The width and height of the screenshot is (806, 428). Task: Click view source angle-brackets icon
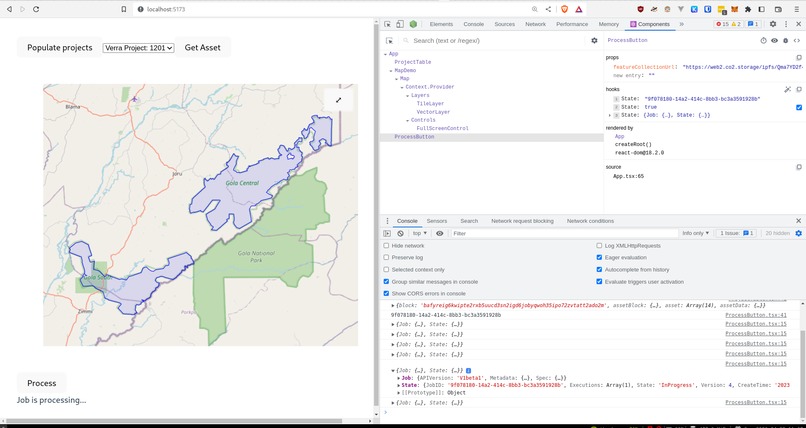pos(797,41)
